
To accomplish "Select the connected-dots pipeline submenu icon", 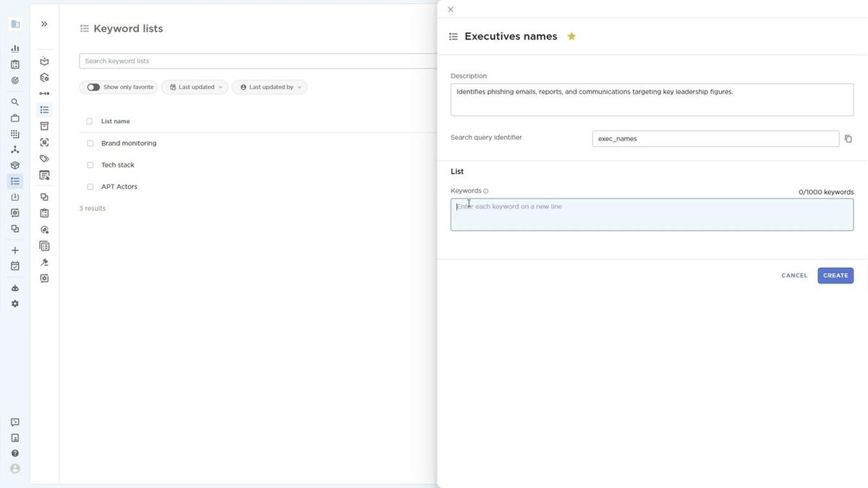I will (x=44, y=93).
